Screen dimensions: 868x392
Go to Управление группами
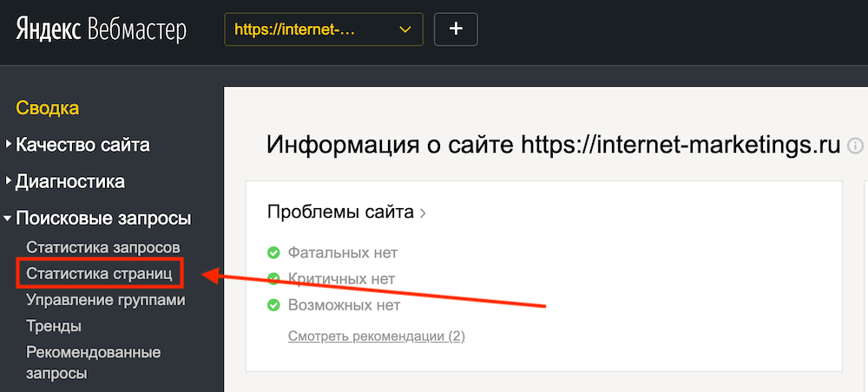point(106,300)
